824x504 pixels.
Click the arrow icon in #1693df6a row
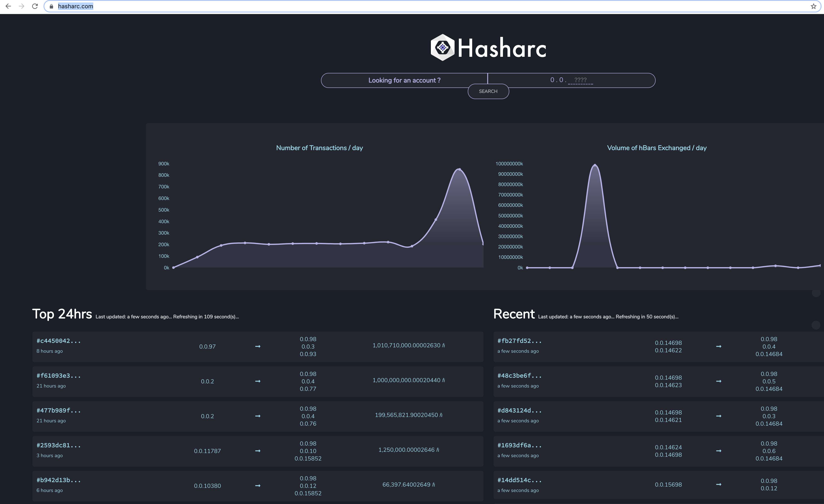719,451
